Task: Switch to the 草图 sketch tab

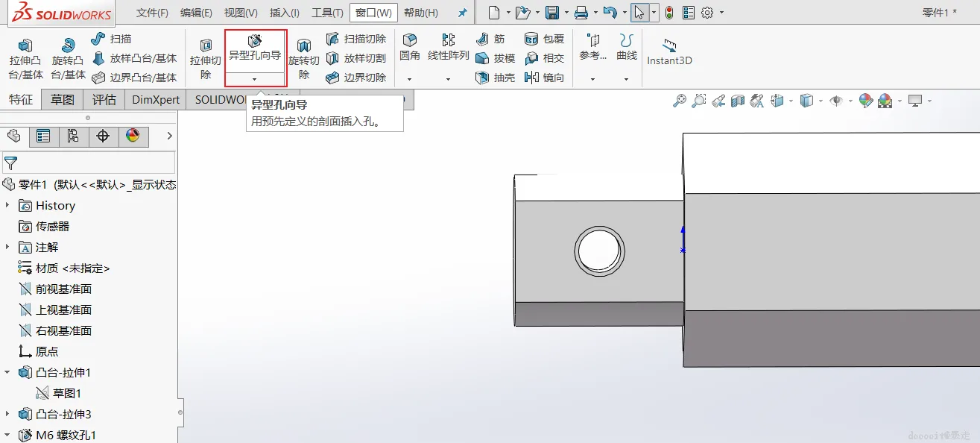Action: tap(63, 100)
